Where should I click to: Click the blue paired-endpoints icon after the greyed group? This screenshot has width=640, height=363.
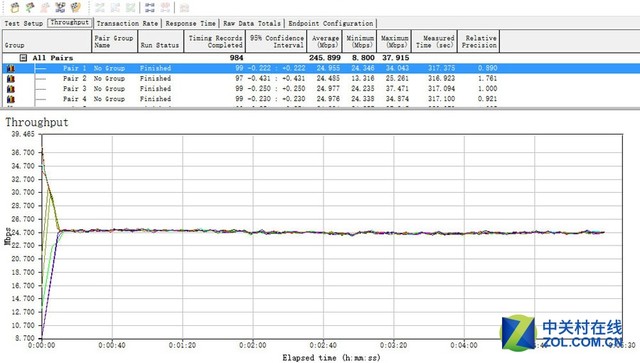150,7
